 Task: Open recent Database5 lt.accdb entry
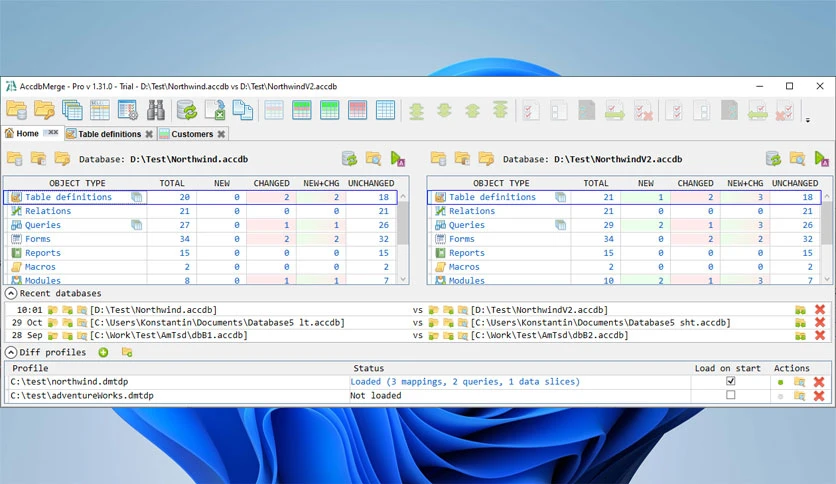coord(218,322)
